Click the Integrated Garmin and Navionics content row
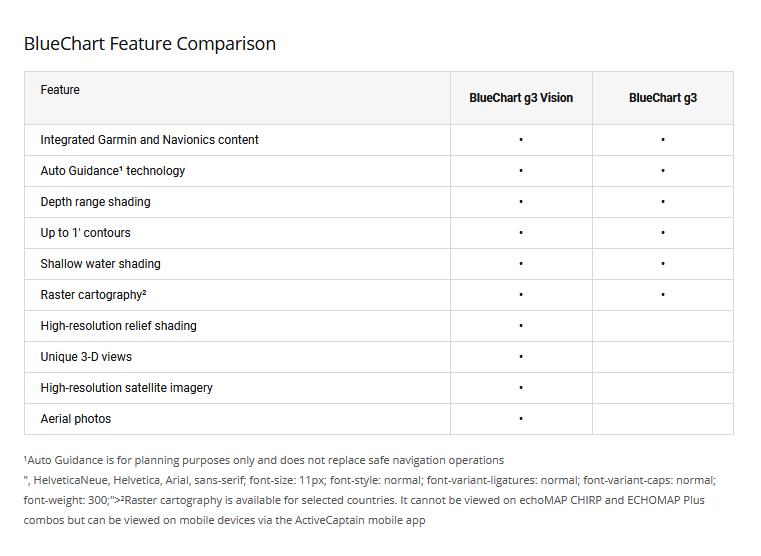 [149, 140]
